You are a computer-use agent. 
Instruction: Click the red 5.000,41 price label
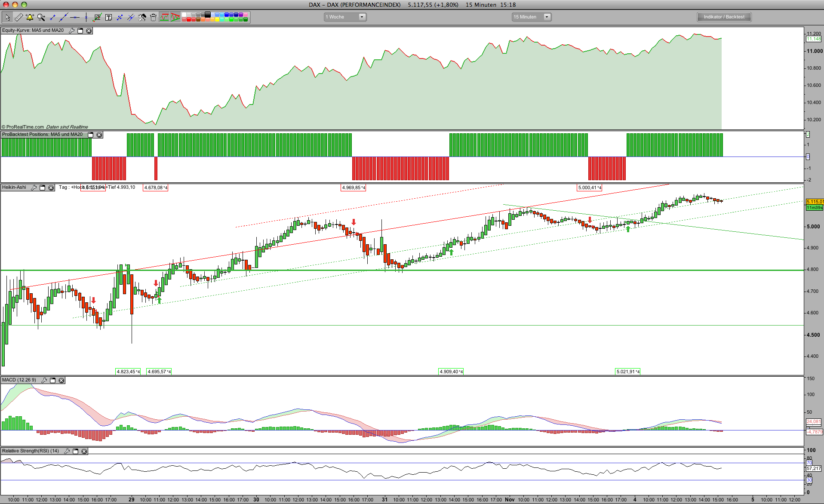(590, 187)
